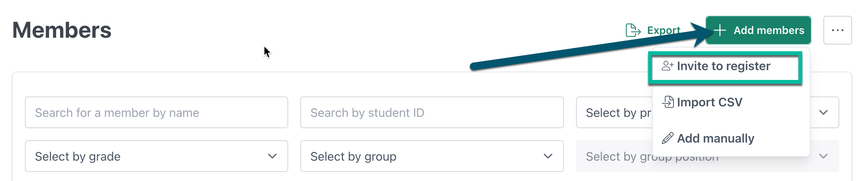This screenshot has width=868, height=181.
Task: Click the chevron of Select by grade
Action: click(x=272, y=156)
